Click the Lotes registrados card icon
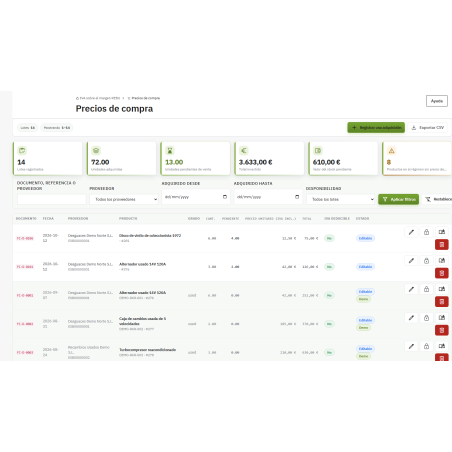Screen dimensions: 452x452 22,151
